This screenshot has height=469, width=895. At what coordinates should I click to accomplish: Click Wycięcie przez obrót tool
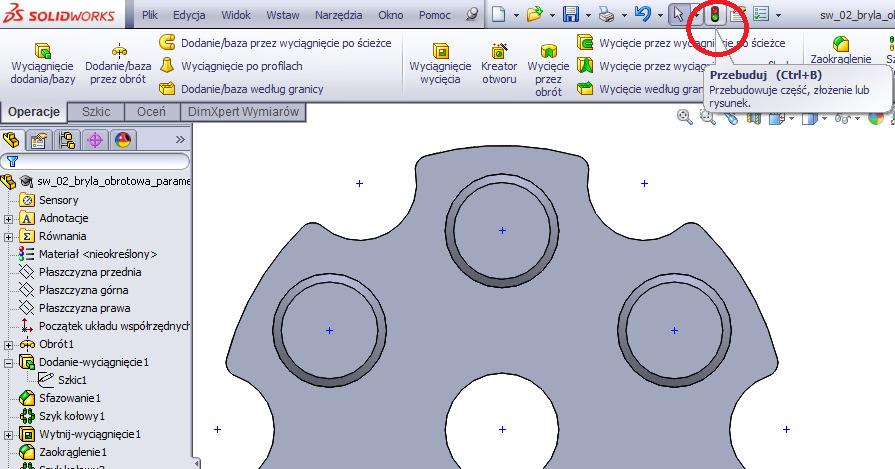pyautogui.click(x=549, y=68)
